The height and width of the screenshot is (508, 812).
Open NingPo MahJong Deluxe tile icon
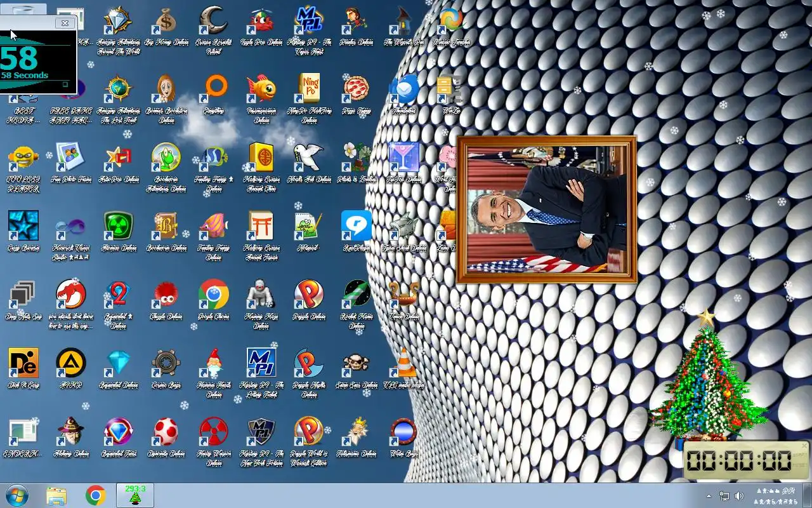tap(309, 89)
